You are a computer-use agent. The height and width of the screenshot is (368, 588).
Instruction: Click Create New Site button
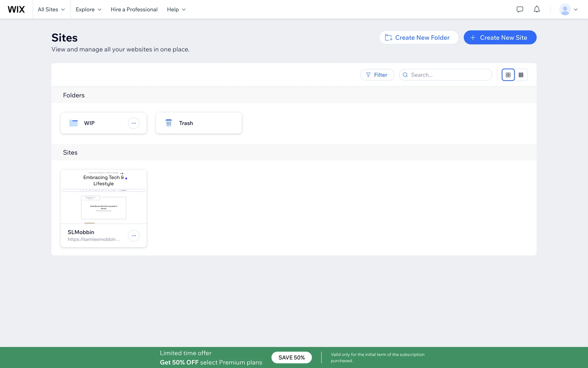click(500, 37)
